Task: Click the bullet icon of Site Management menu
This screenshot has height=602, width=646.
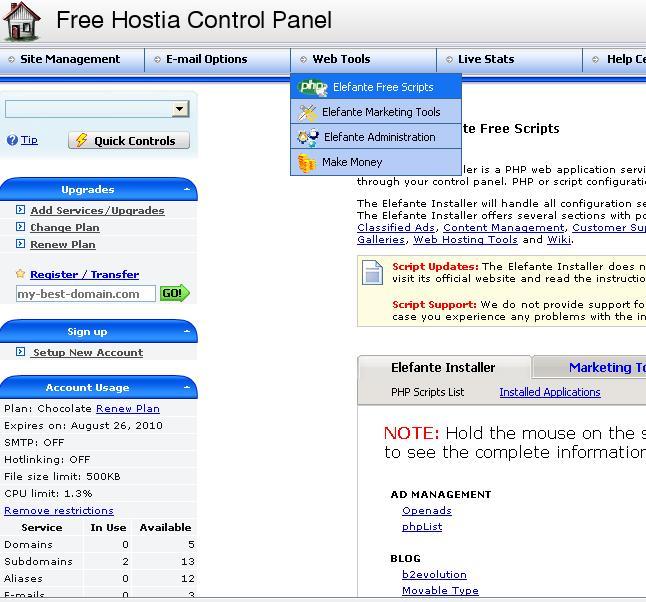Action: [12, 59]
